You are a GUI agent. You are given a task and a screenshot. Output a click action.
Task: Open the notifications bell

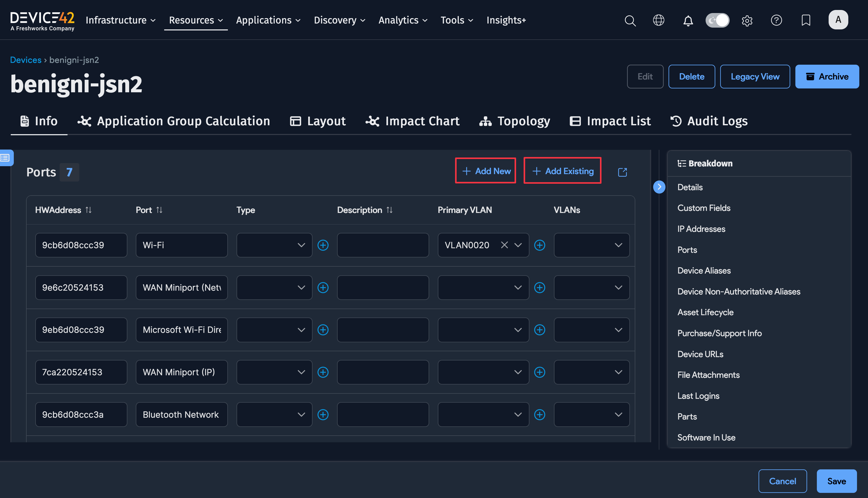688,20
